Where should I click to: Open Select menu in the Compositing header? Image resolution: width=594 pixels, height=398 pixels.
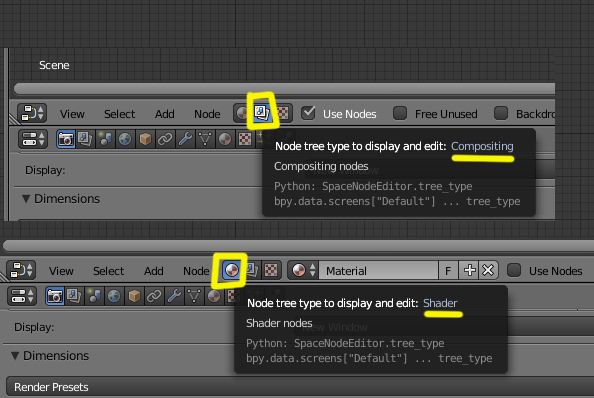(x=119, y=114)
